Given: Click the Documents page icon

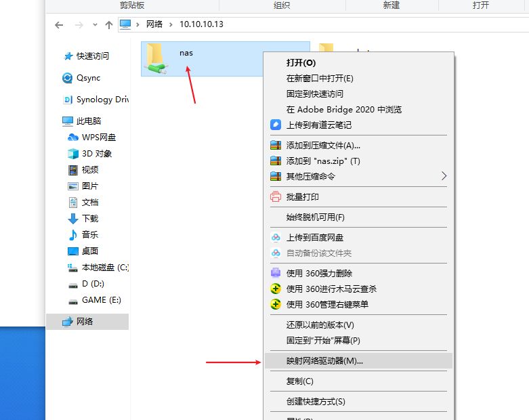Looking at the screenshot, I should [73, 203].
